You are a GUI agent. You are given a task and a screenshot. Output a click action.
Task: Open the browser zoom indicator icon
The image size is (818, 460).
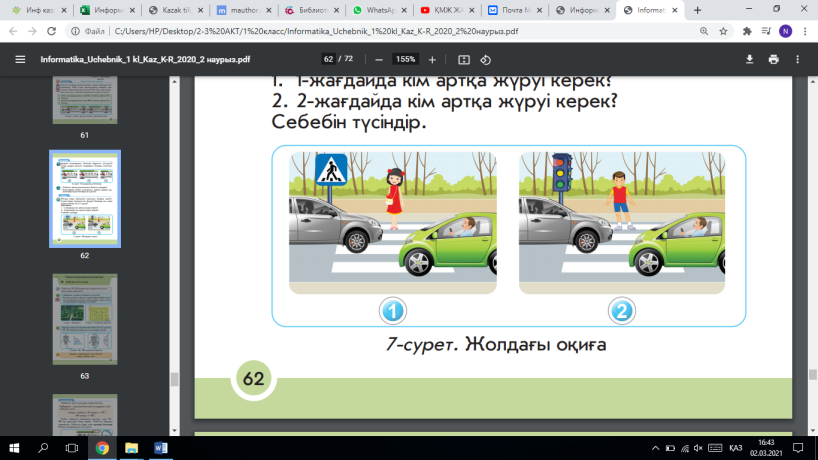coord(704,31)
